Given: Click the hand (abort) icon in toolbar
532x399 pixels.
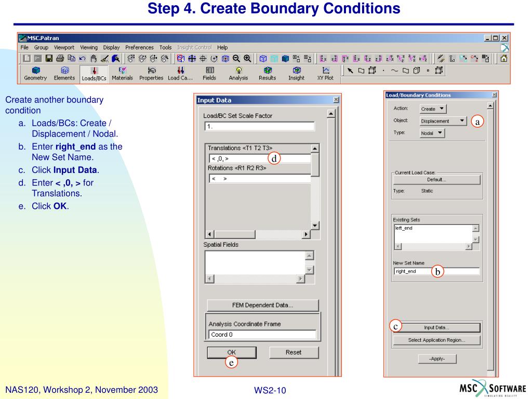Looking at the screenshot, I should [94, 59].
